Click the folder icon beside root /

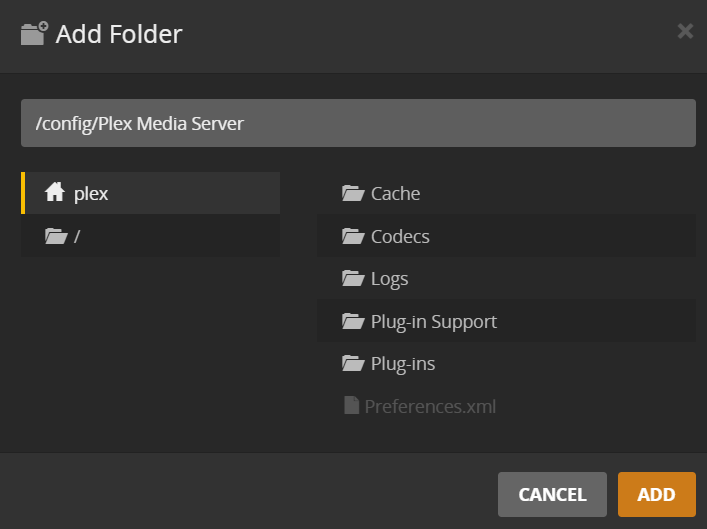point(56,236)
